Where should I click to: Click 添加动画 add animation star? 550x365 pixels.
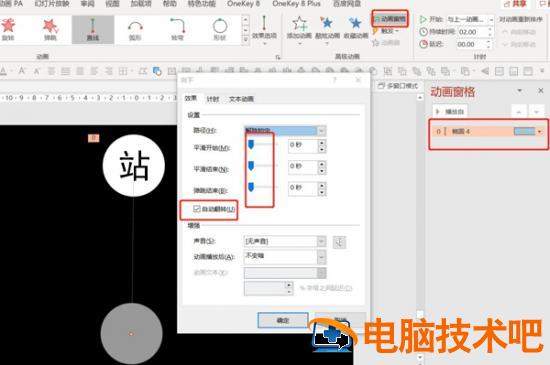299,30
